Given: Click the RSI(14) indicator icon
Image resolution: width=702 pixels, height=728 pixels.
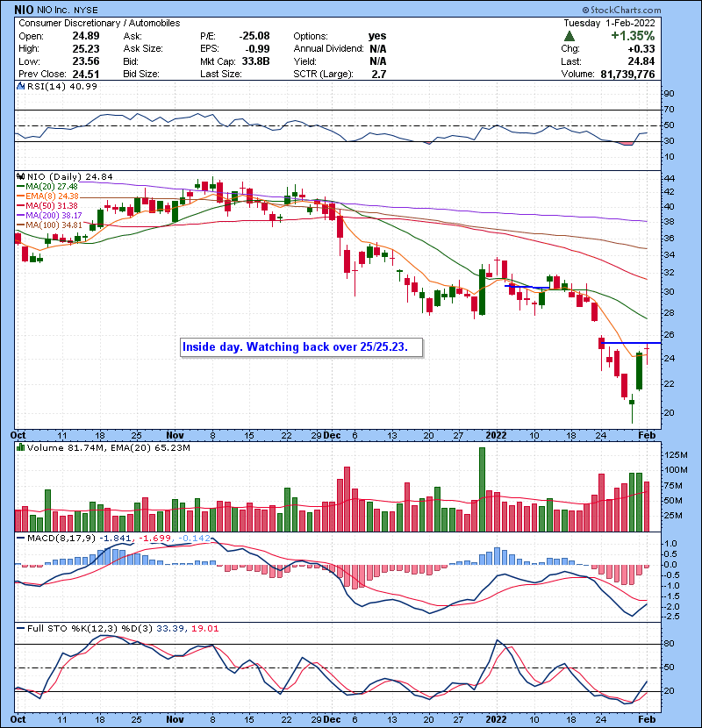Looking at the screenshot, I should 20,86.
